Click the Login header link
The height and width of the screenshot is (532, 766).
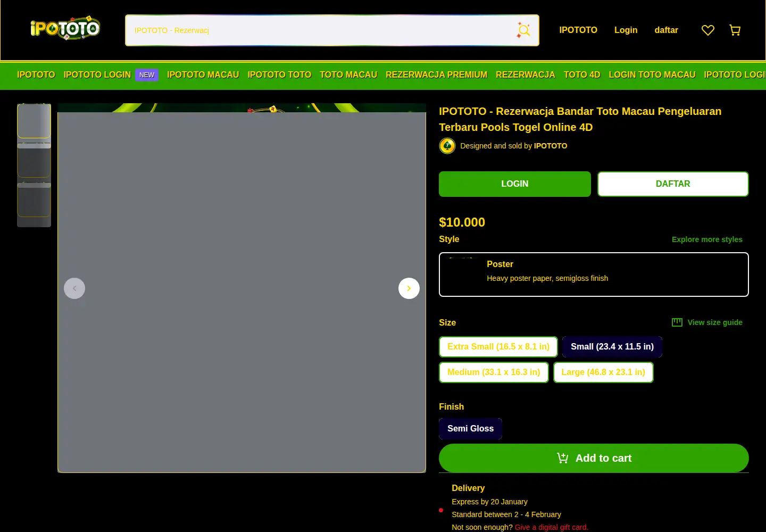click(x=626, y=30)
